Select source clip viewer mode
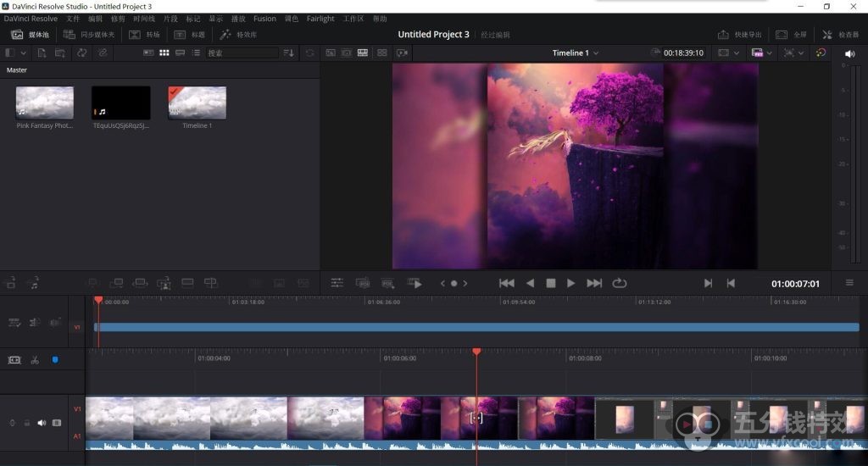This screenshot has height=466, width=868. tap(331, 53)
